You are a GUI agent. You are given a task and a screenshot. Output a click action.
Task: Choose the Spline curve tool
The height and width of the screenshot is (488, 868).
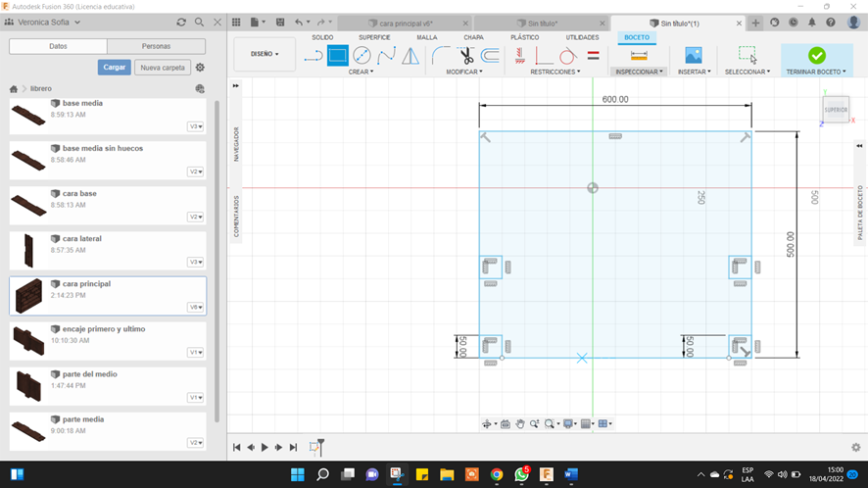click(386, 56)
